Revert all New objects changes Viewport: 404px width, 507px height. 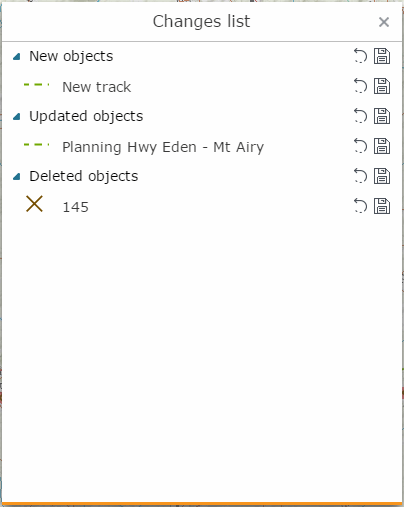pos(360,56)
